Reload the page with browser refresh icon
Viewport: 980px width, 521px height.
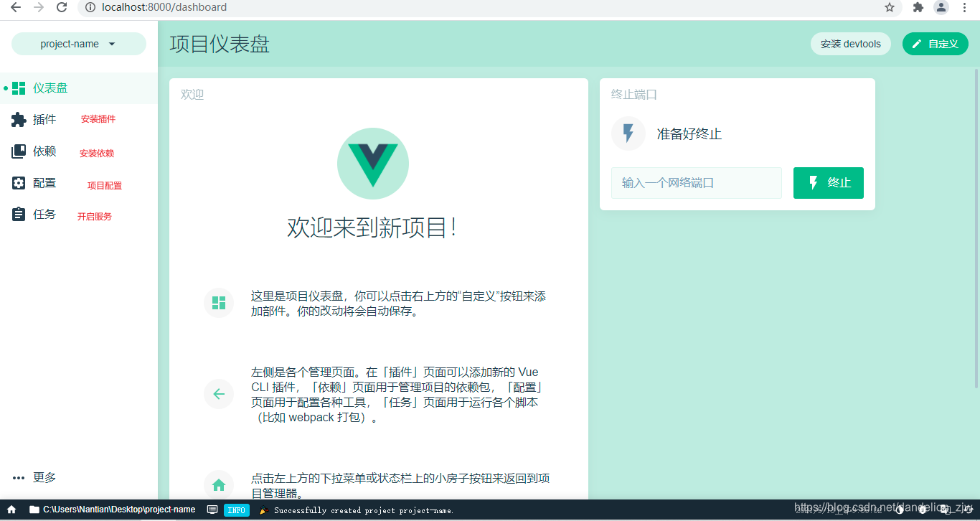[x=62, y=7]
